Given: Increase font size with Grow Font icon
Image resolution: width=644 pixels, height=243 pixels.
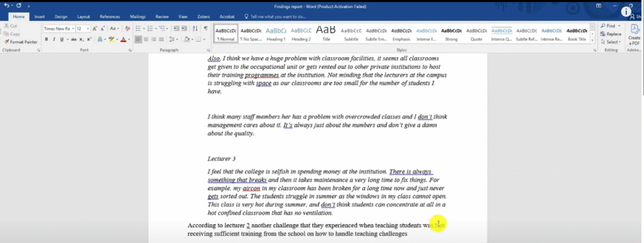Looking at the screenshot, I should tap(94, 29).
